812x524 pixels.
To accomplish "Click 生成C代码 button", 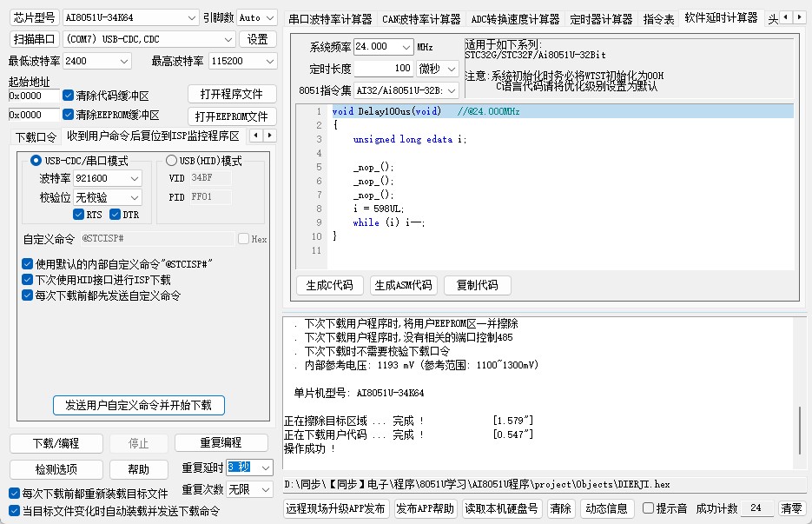I will pos(329,285).
